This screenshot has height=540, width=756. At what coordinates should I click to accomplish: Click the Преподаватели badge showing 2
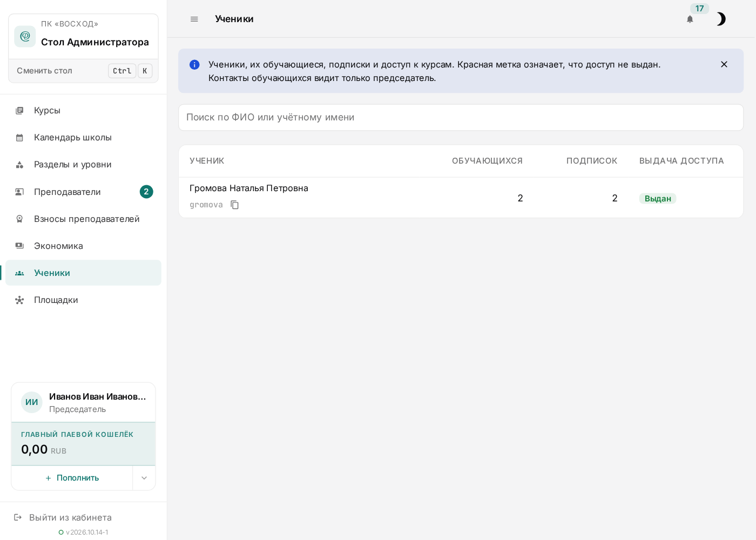point(146,192)
